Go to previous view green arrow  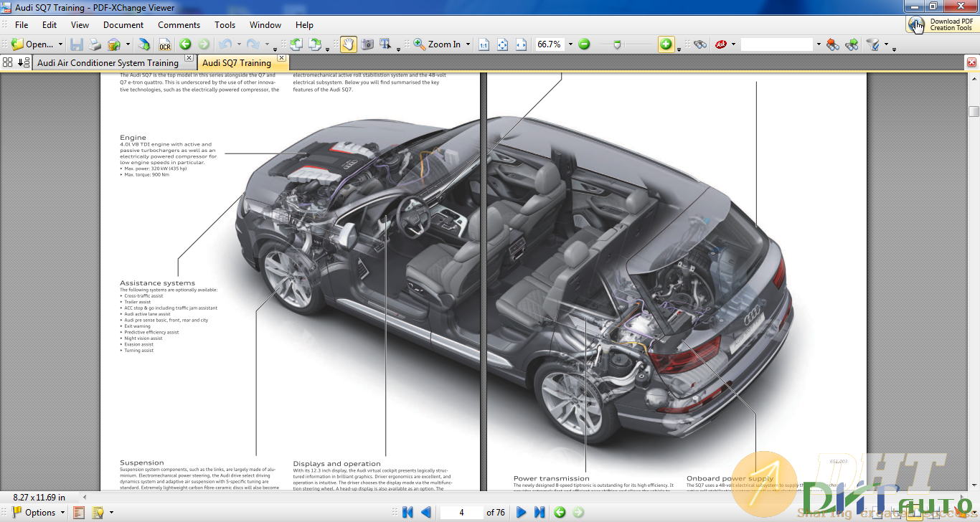185,44
